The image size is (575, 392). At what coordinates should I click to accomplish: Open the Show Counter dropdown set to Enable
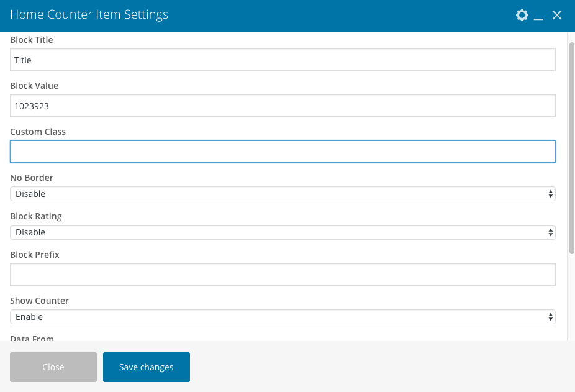(283, 317)
